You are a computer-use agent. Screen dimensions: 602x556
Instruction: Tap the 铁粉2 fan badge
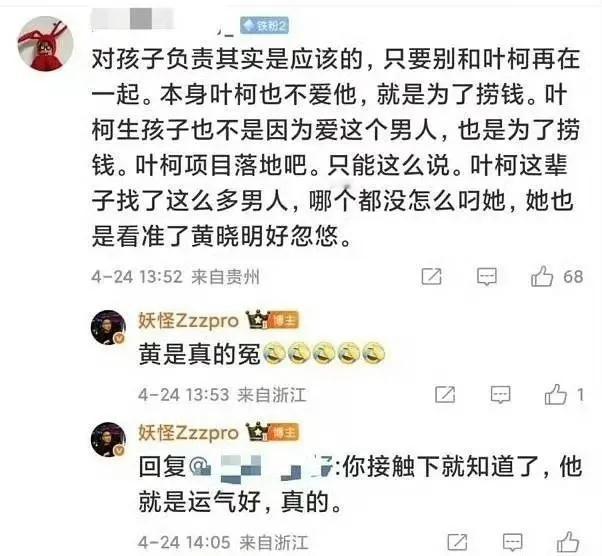coord(265,26)
